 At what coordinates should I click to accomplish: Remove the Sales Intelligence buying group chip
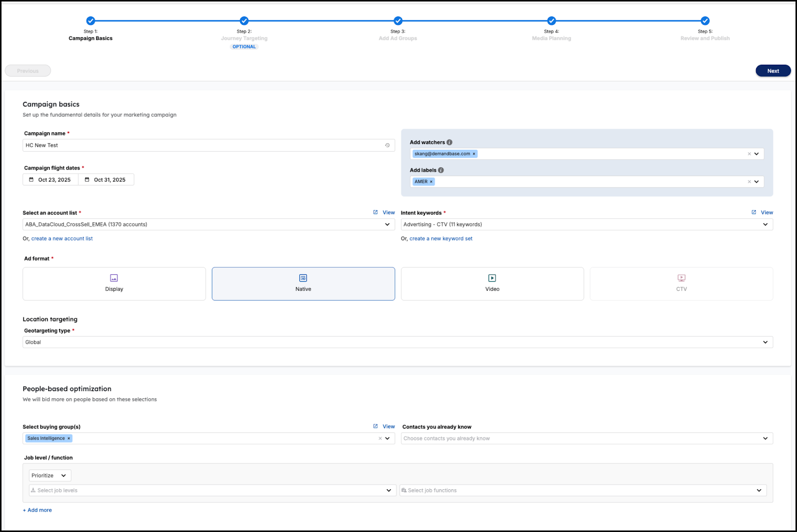pos(69,438)
